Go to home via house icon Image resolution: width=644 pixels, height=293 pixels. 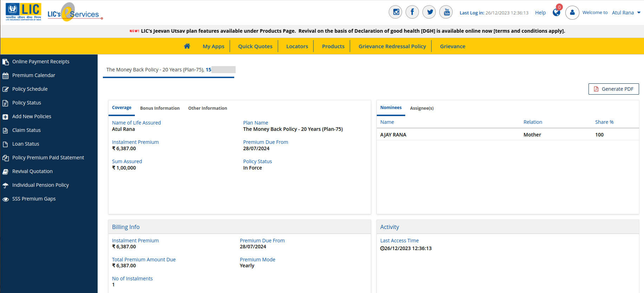pyautogui.click(x=187, y=46)
